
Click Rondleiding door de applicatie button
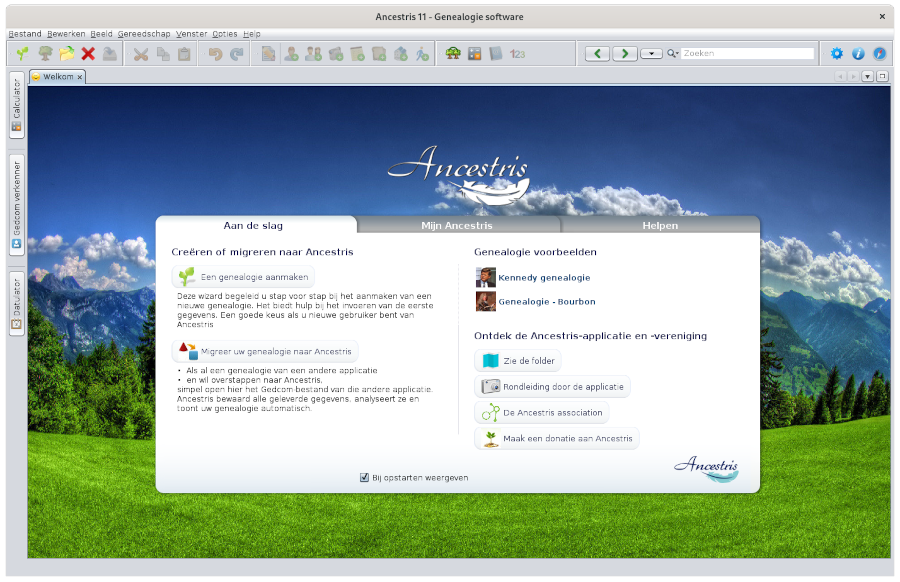pos(552,386)
